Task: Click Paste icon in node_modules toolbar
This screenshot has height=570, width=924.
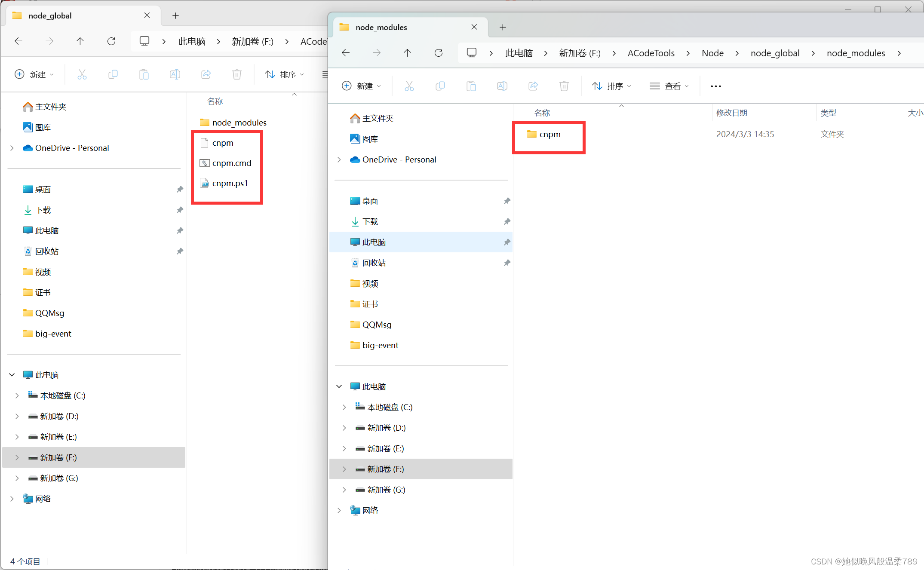Action: tap(471, 86)
